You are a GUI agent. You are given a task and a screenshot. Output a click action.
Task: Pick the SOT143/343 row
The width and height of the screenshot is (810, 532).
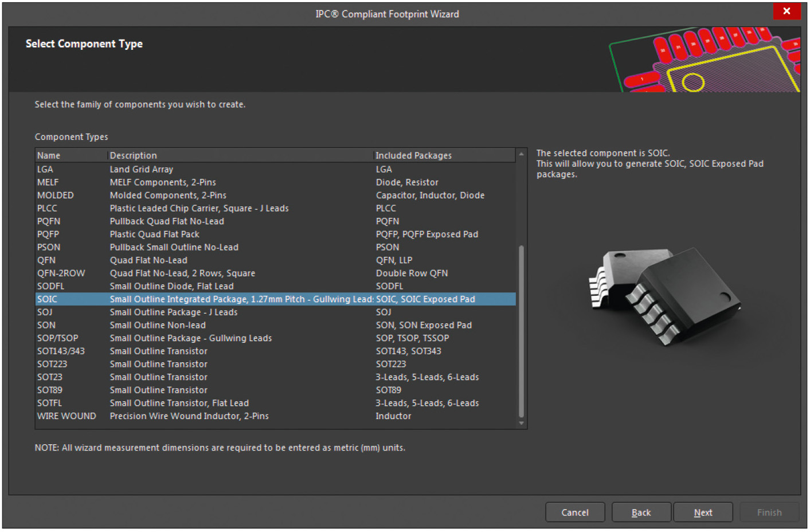275,351
